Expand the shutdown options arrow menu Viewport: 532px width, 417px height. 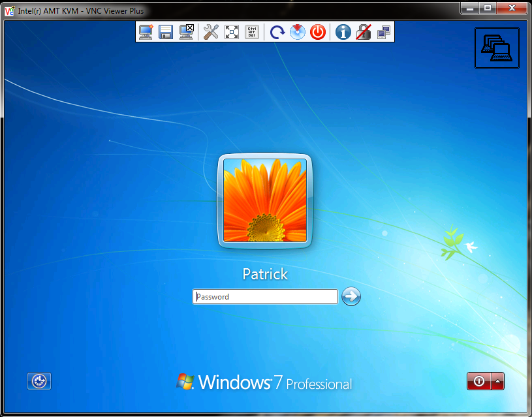497,381
